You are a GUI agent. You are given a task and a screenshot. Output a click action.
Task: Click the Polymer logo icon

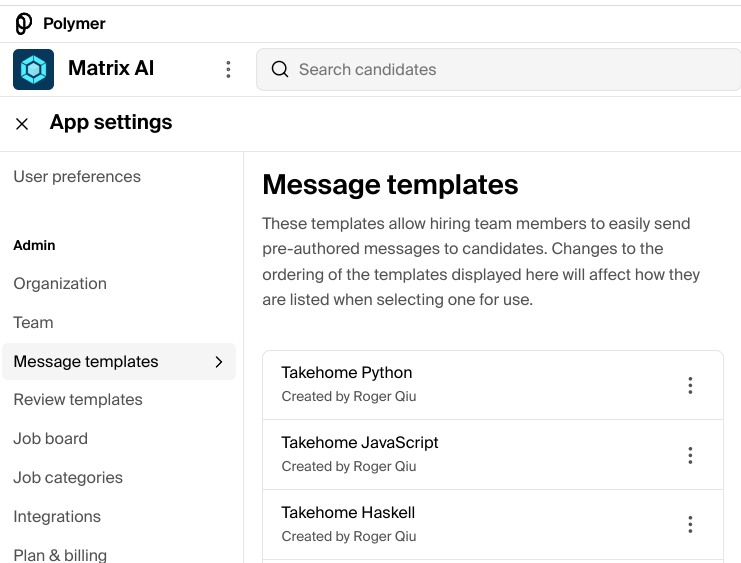click(24, 23)
